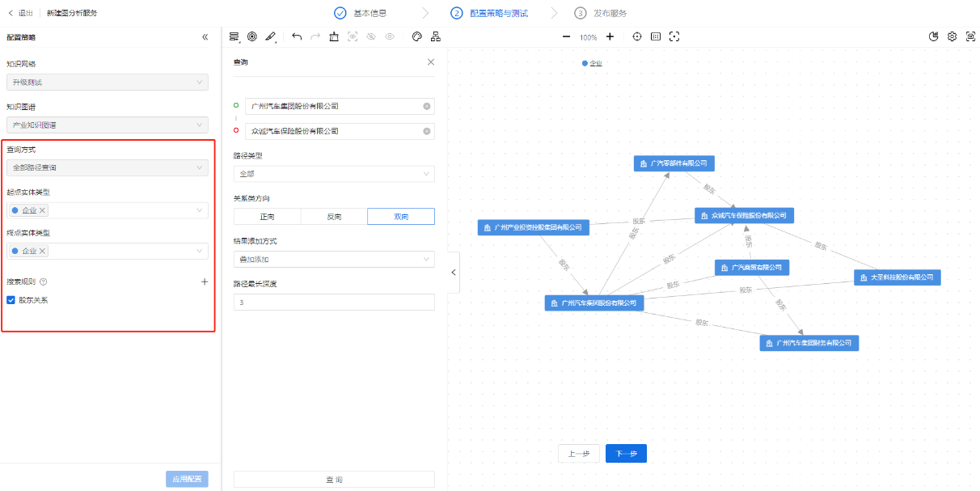Add a new 搜索规则 with plus icon
980x491 pixels.
(205, 281)
